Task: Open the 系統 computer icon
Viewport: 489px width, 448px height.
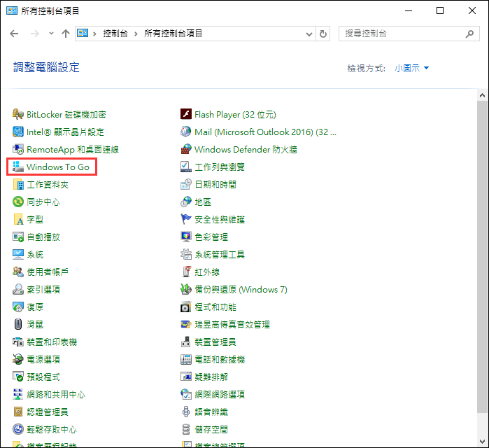Action: [x=17, y=254]
